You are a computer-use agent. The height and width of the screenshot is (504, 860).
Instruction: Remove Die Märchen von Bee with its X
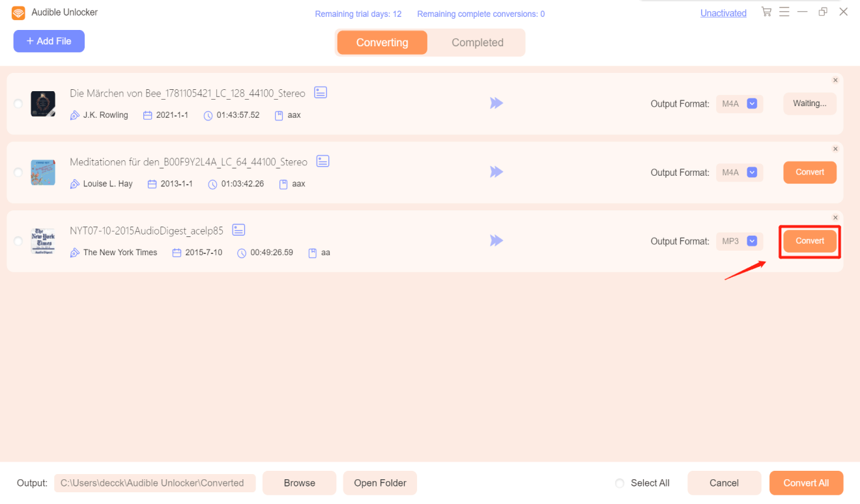[x=835, y=80]
